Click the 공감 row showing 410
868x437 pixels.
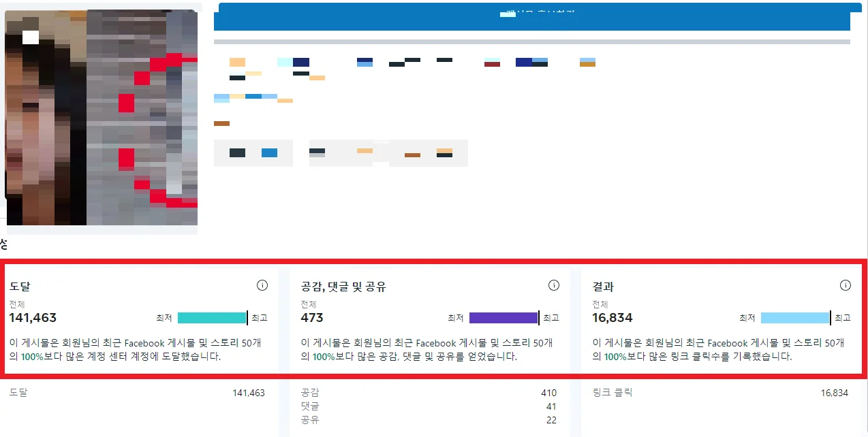(429, 393)
